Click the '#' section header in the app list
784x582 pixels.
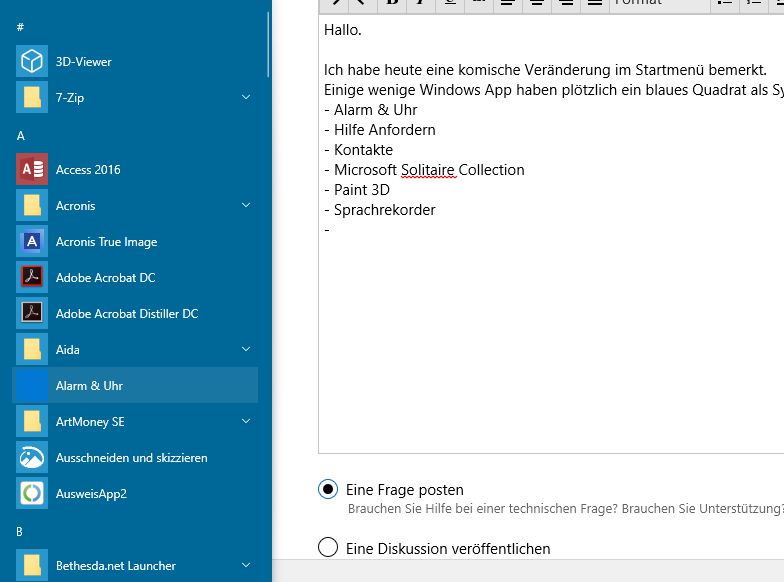coord(20,27)
